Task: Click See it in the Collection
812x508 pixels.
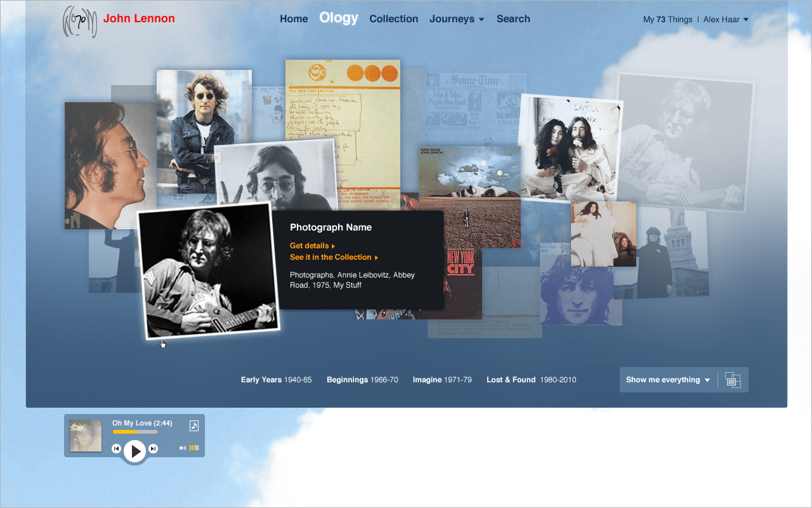Action: pyautogui.click(x=334, y=257)
